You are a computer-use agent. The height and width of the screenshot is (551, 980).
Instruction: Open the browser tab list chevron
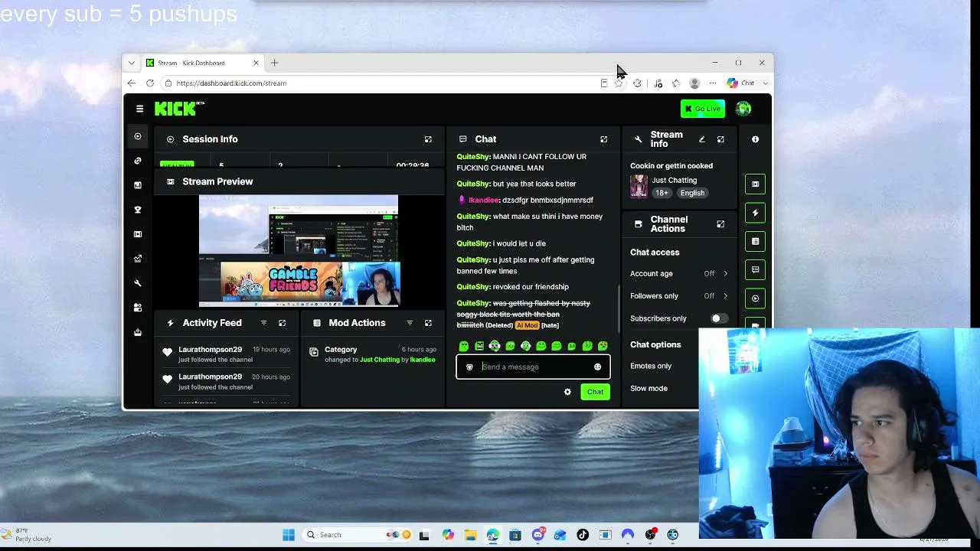click(132, 63)
